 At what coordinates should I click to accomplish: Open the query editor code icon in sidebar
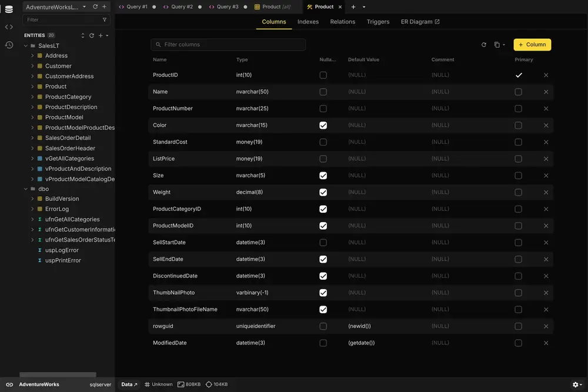[9, 27]
